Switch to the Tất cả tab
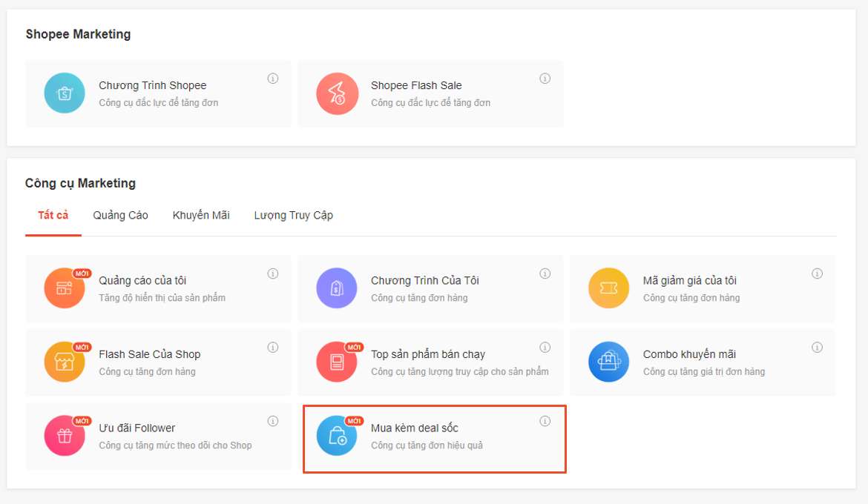 (53, 216)
